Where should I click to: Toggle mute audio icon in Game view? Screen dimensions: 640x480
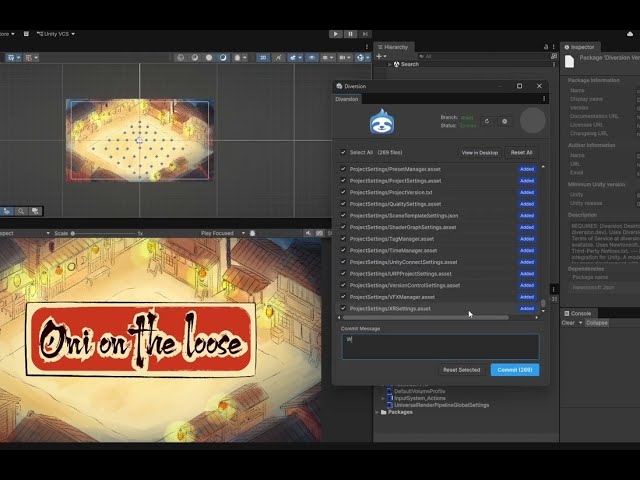[308, 233]
